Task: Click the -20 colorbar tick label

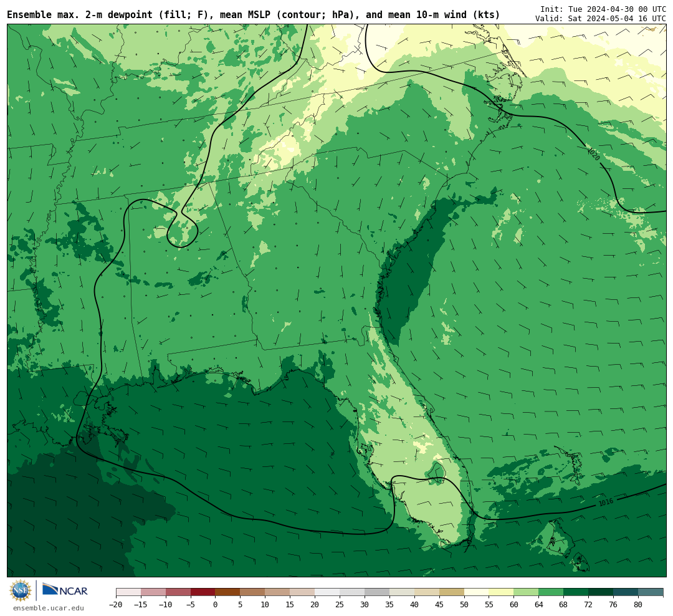Action: click(x=116, y=605)
